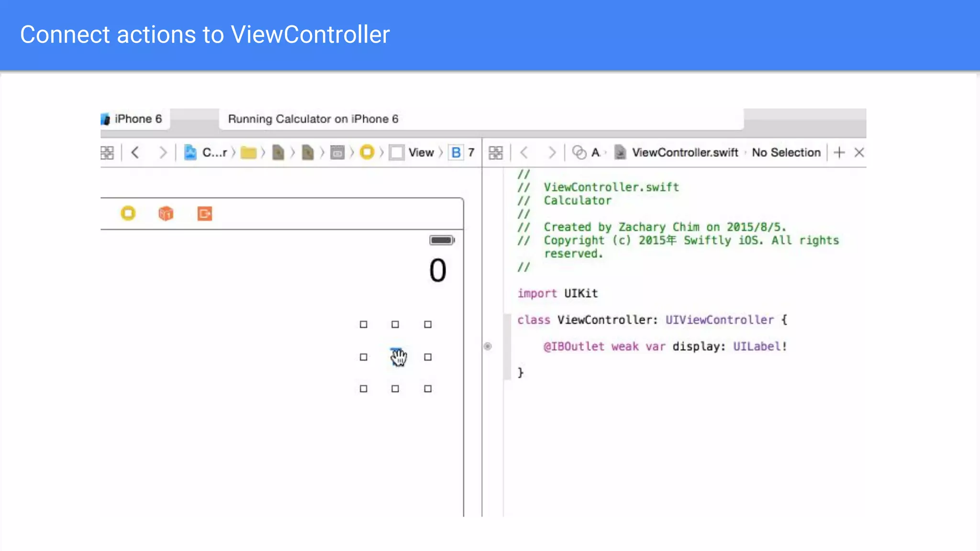Go forward in assistant editor
Viewport: 980px width, 551px height.
tap(552, 153)
